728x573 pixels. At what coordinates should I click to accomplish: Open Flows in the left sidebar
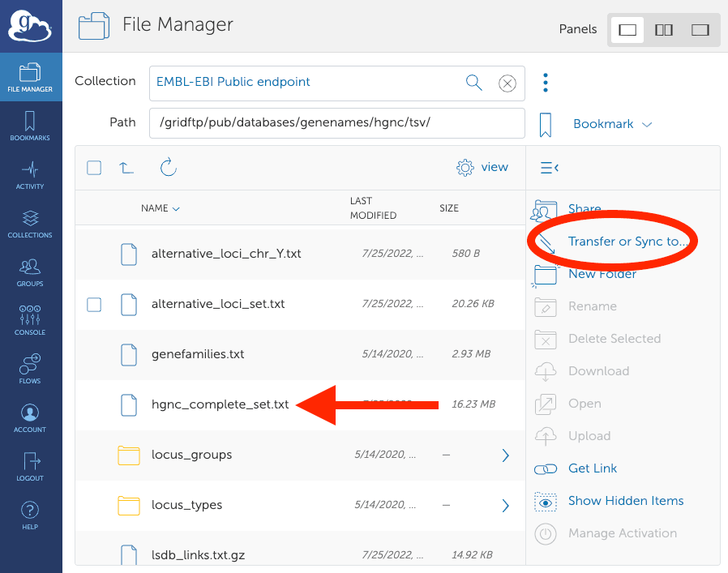[x=30, y=369]
